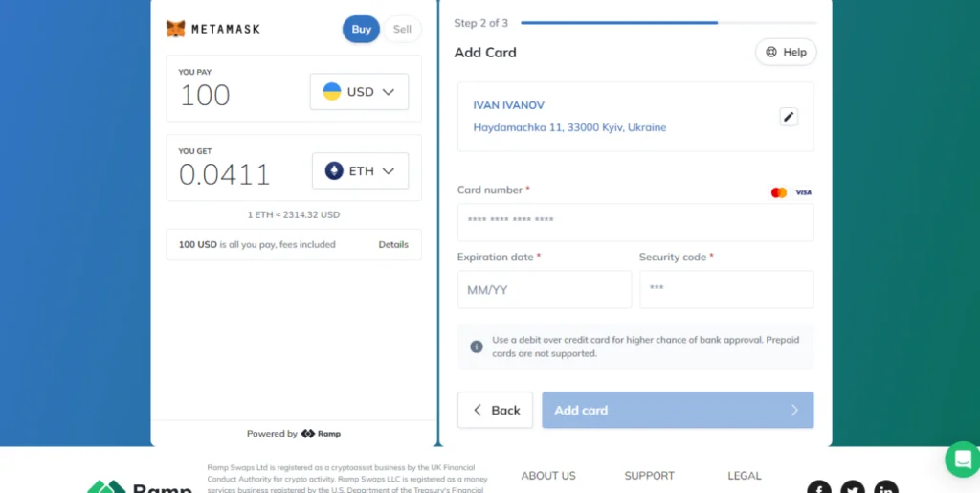
Task: Click the You Get amount 0.0411
Action: click(224, 174)
